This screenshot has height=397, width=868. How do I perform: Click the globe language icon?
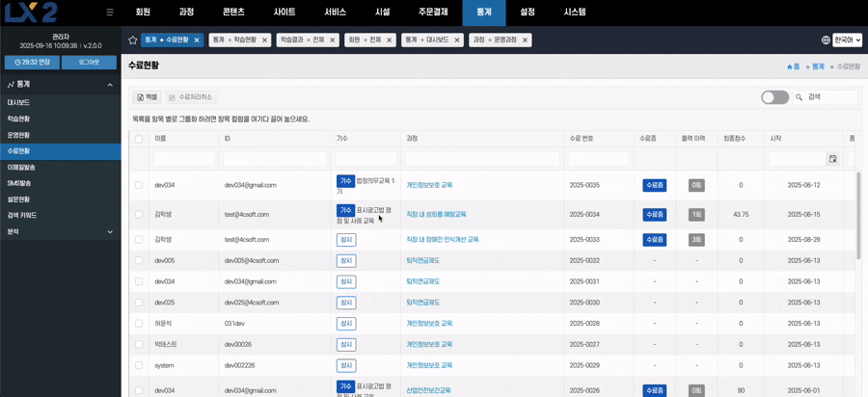[x=826, y=40]
